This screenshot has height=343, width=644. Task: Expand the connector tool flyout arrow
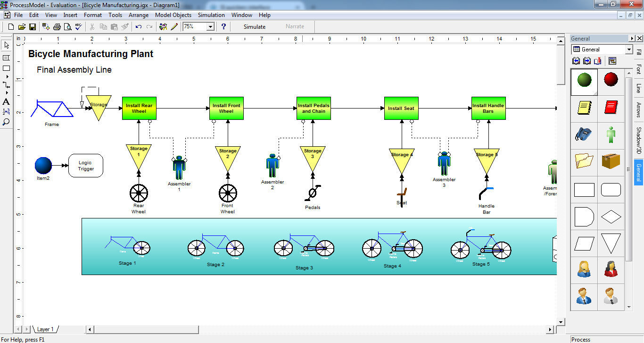(x=7, y=93)
